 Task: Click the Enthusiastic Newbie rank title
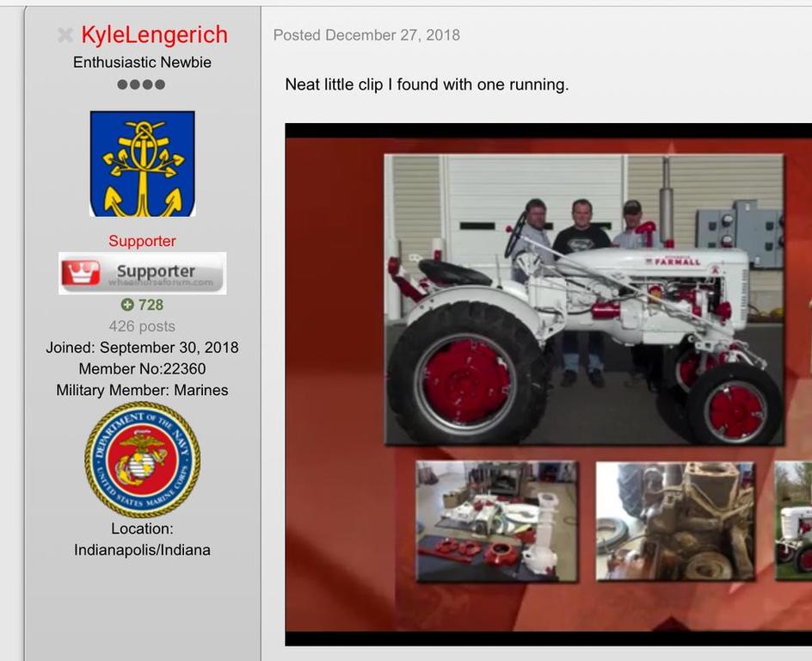point(142,62)
